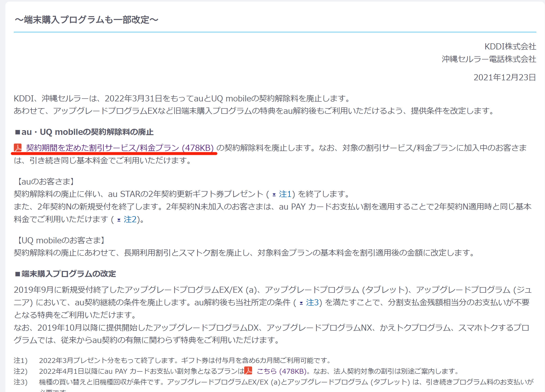The width and height of the screenshot is (545, 392).
Task: Click the PDF icon beside 契約期間を定めた割引サービス link
Action: [x=18, y=148]
